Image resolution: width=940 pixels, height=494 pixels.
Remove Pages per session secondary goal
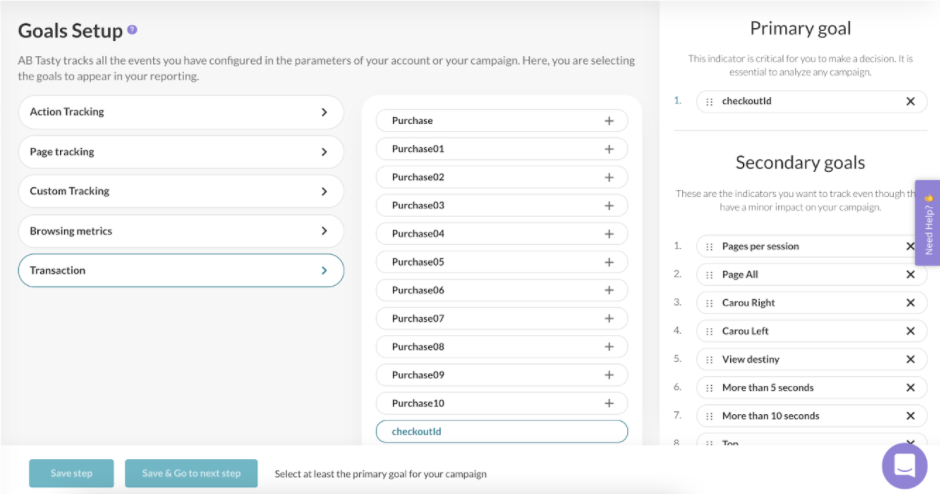tap(910, 246)
